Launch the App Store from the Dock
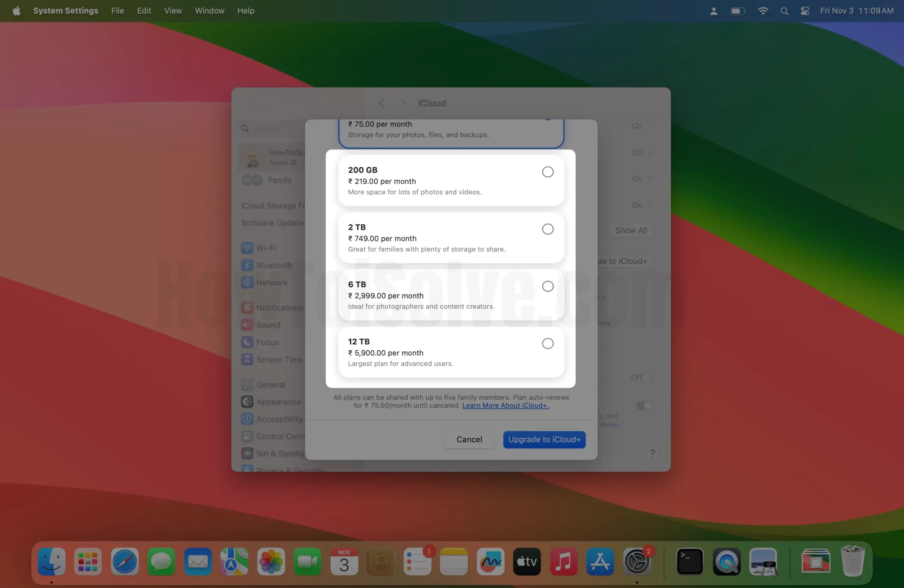The height and width of the screenshot is (588, 904). coord(600,562)
